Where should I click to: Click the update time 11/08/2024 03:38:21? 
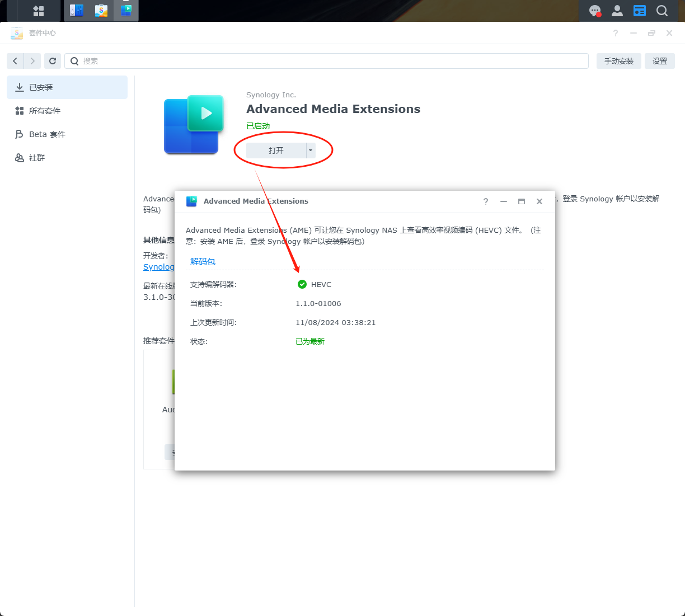click(336, 322)
